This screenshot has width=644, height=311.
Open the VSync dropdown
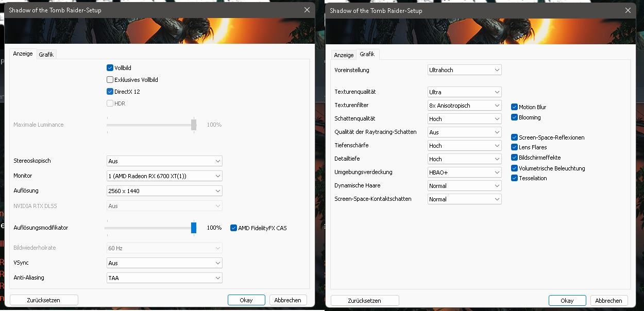pyautogui.click(x=164, y=263)
